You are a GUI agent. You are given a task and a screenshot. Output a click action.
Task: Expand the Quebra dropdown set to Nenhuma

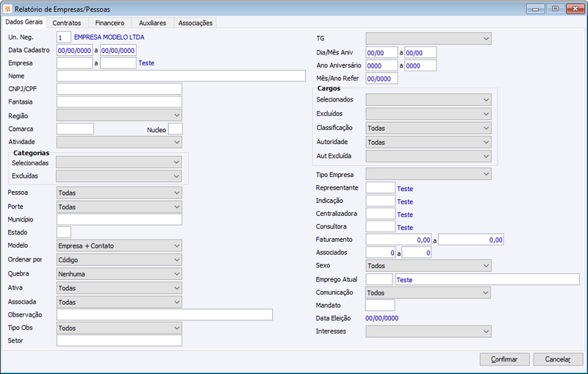pos(119,274)
